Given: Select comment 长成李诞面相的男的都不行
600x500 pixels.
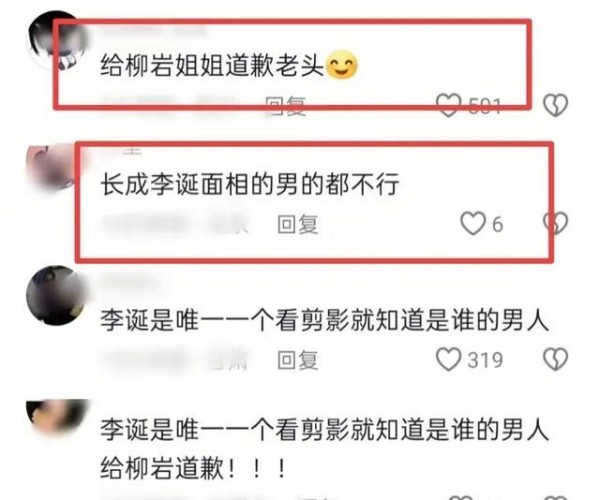Looking at the screenshot, I should tap(250, 184).
